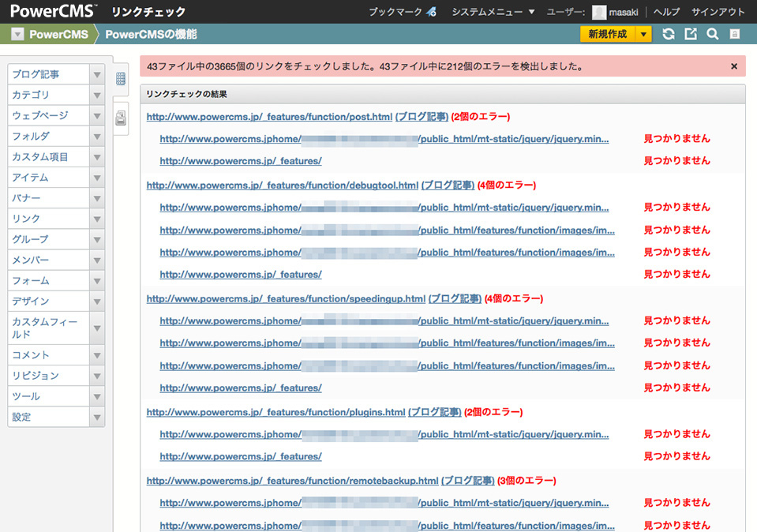The image size is (757, 532).
Task: Expand the 設定 menu arrow
Action: coord(97,417)
